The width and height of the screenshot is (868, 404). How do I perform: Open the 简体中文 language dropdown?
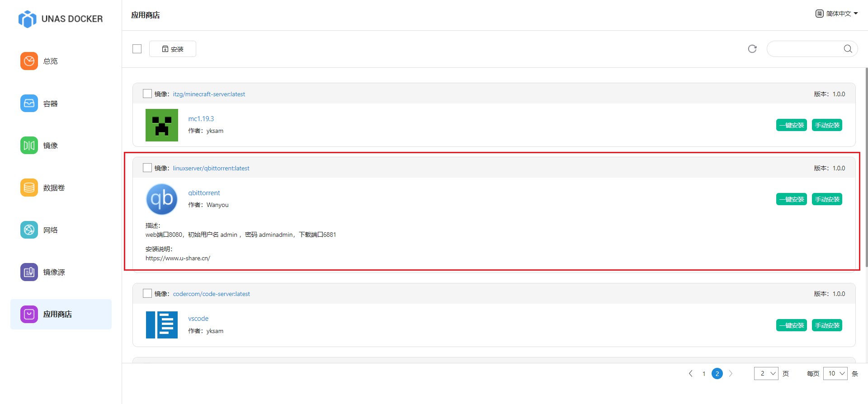tap(836, 14)
